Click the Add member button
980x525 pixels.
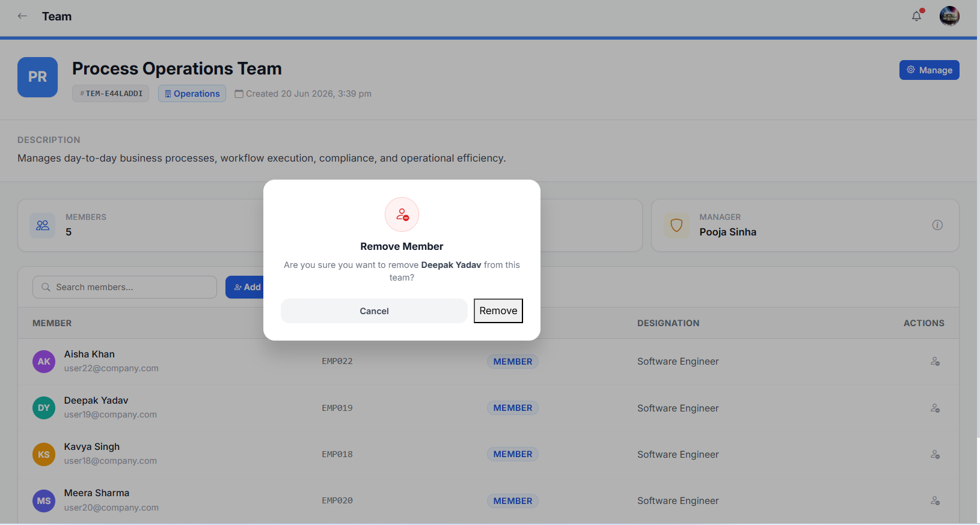pyautogui.click(x=246, y=287)
